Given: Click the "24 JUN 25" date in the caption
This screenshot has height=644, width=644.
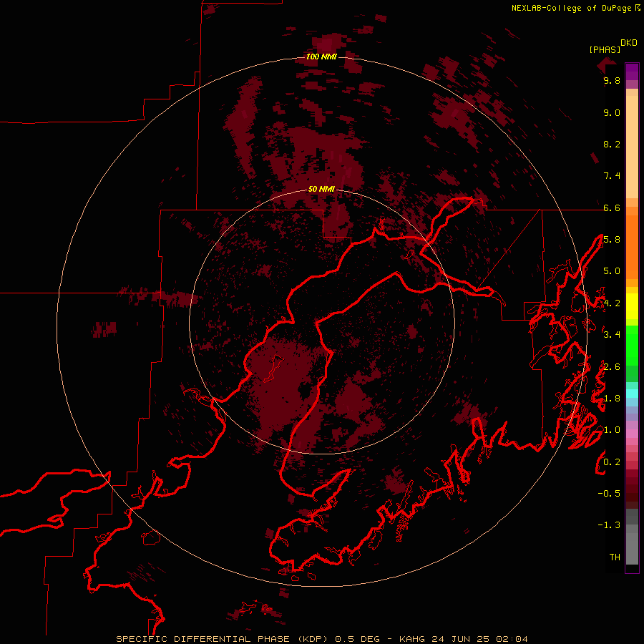Looking at the screenshot, I should (460, 639).
